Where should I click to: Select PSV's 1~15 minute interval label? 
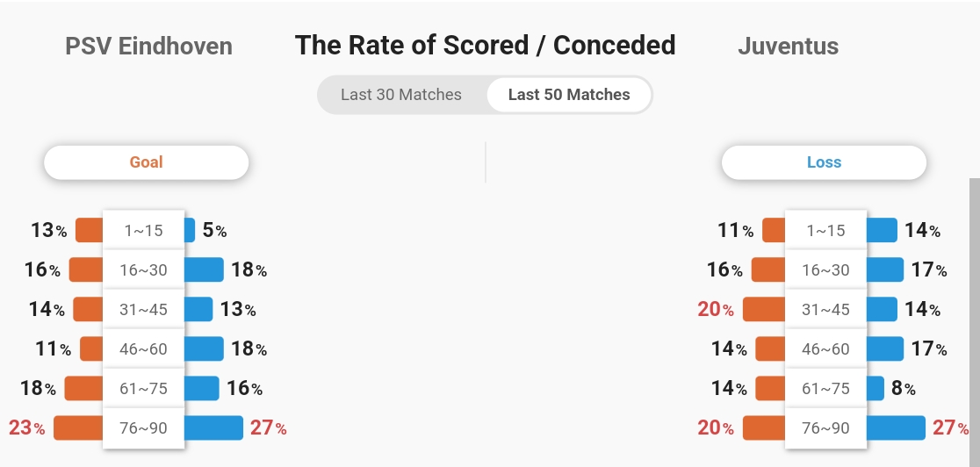pos(144,231)
